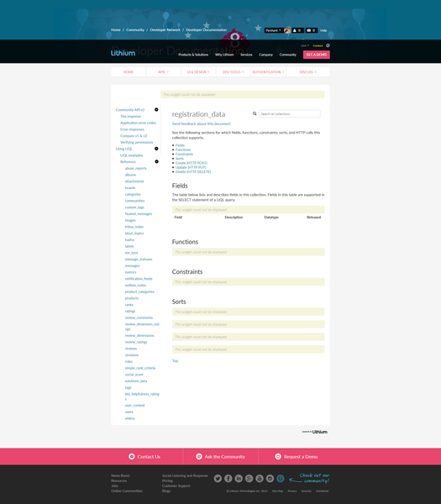The height and width of the screenshot is (504, 441).
Task: Jump to Fields section link
Action: 180,145
